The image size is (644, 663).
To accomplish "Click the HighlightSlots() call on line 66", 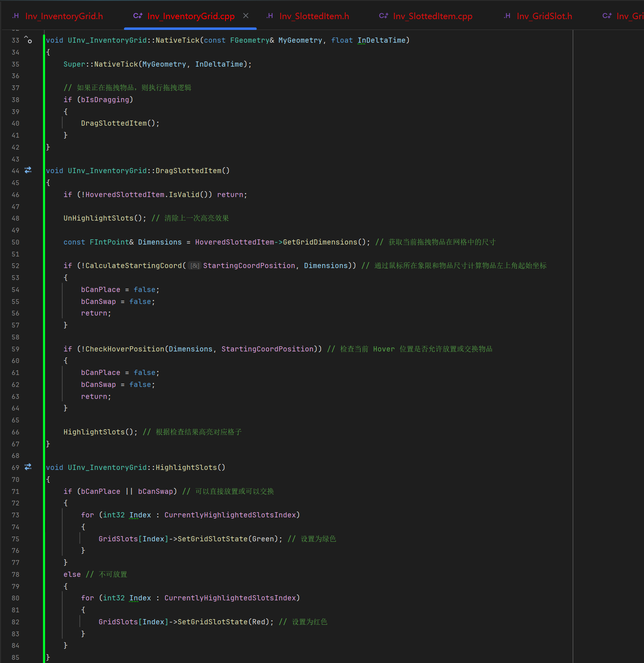I will pyautogui.click(x=98, y=432).
